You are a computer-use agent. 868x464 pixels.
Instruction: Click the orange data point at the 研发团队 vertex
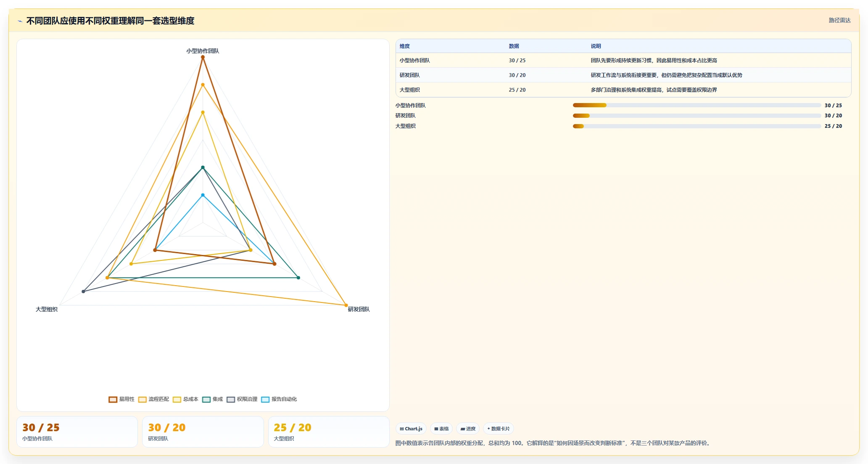[346, 305]
